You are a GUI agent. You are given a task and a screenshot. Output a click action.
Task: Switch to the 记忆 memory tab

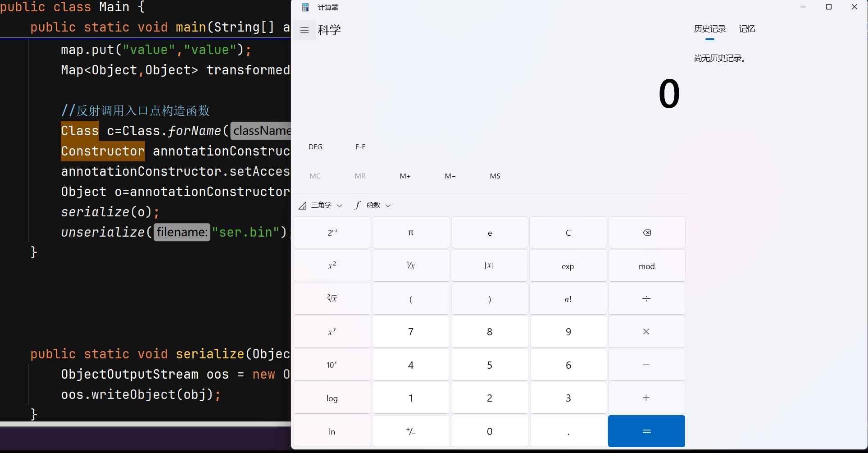click(x=747, y=29)
